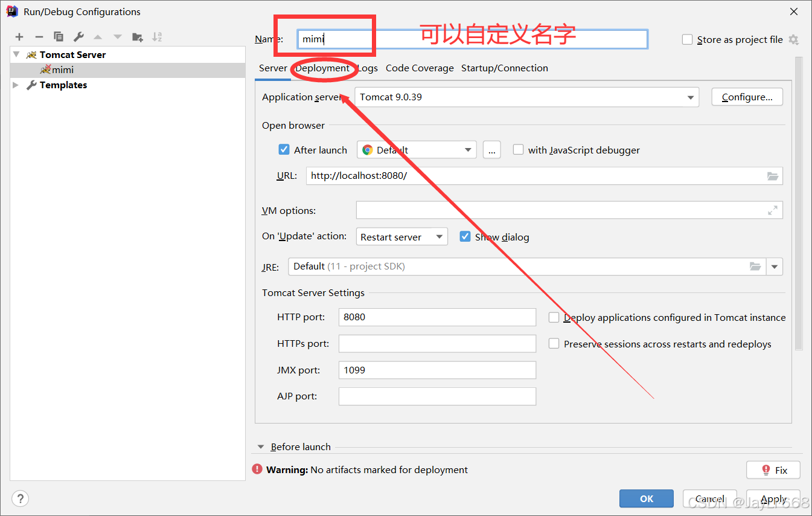Move configuration down with the down arrow
The image size is (812, 516).
point(118,37)
